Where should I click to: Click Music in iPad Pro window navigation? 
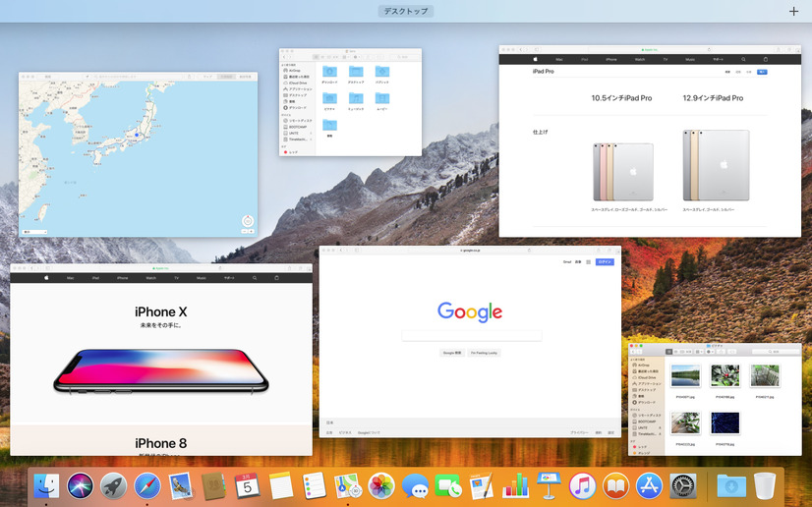click(690, 60)
